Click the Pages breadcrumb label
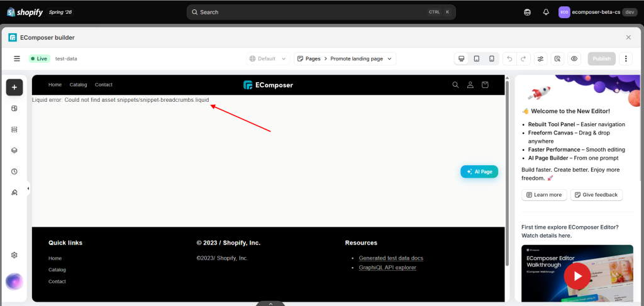 [313, 58]
